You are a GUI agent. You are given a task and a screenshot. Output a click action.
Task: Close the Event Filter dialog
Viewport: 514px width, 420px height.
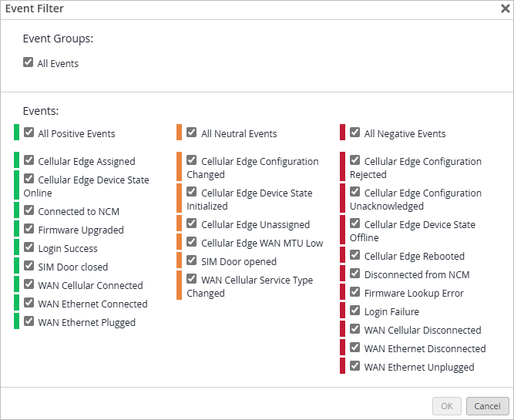[505, 8]
